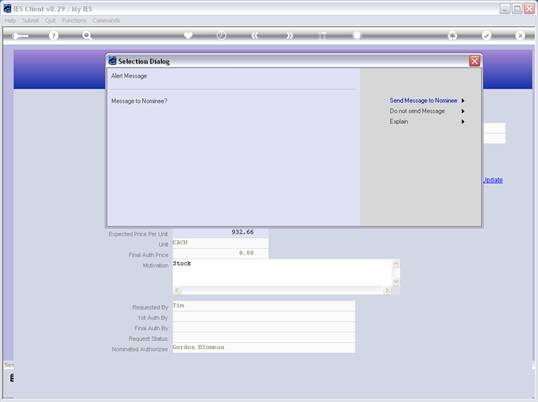Open the Functions menu
The image size is (538, 402).
(x=74, y=21)
